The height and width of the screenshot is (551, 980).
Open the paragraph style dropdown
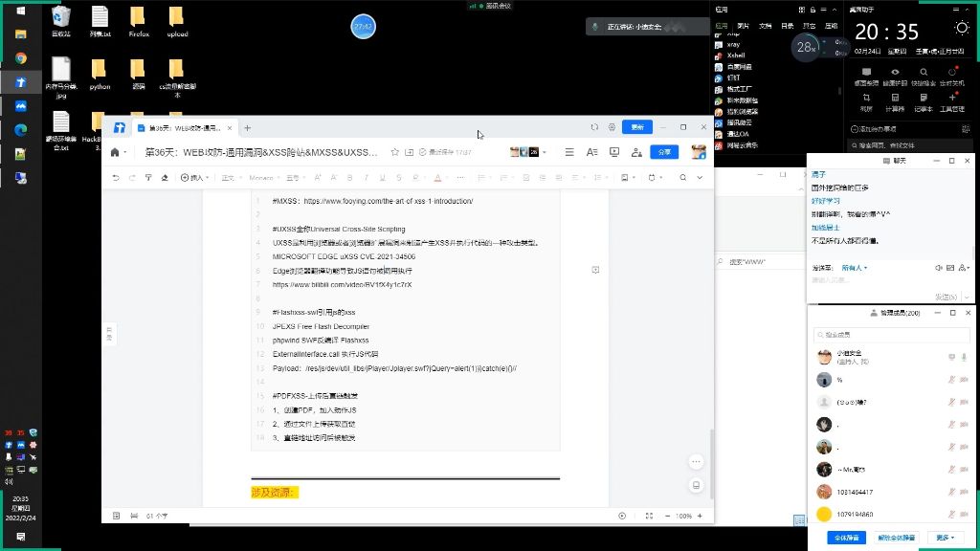click(x=232, y=178)
